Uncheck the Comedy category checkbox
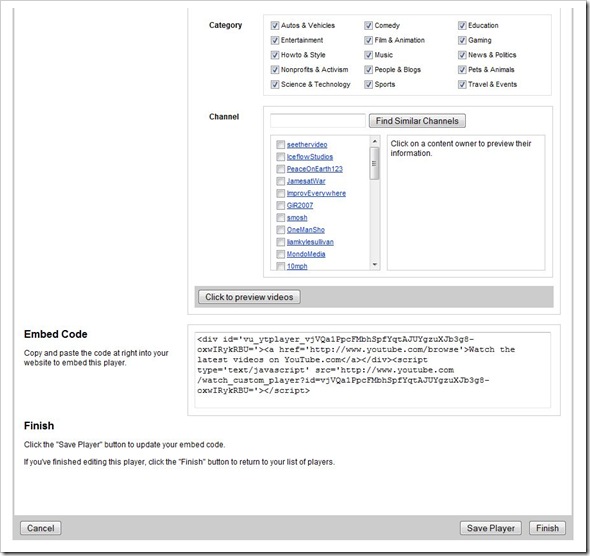 [368, 26]
